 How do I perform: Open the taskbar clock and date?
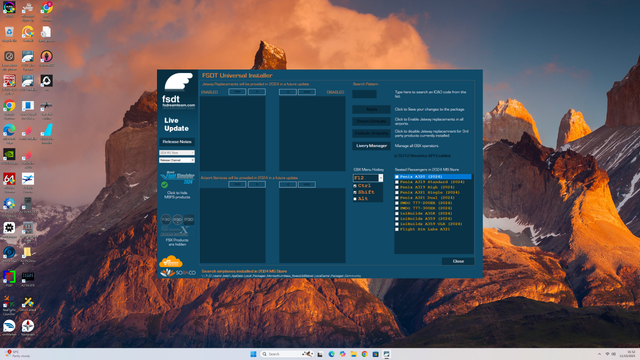click(x=627, y=354)
